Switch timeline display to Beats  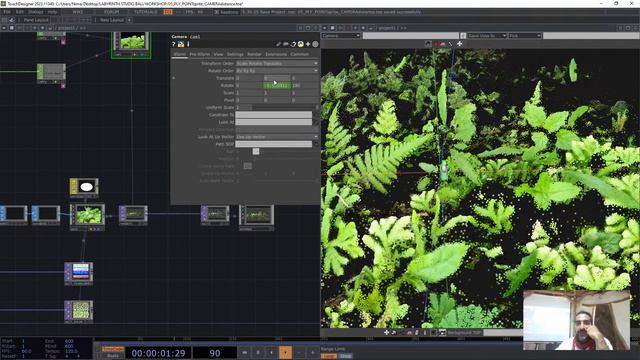click(x=113, y=356)
